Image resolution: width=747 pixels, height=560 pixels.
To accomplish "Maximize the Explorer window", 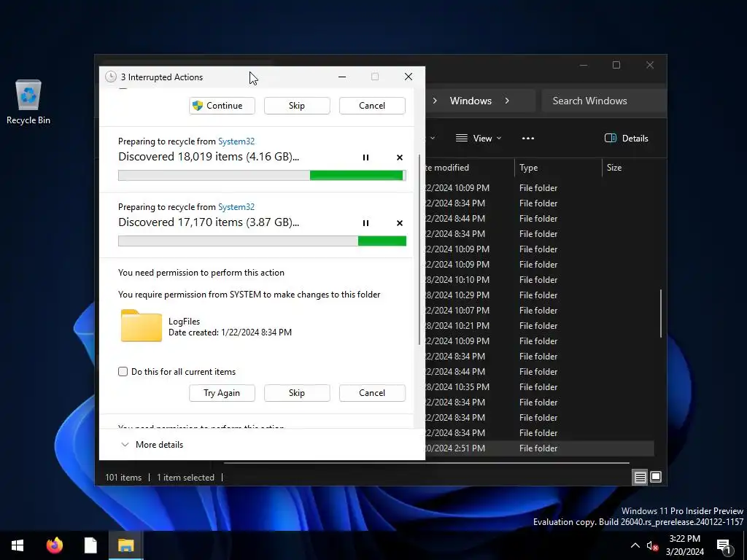I will 616,65.
